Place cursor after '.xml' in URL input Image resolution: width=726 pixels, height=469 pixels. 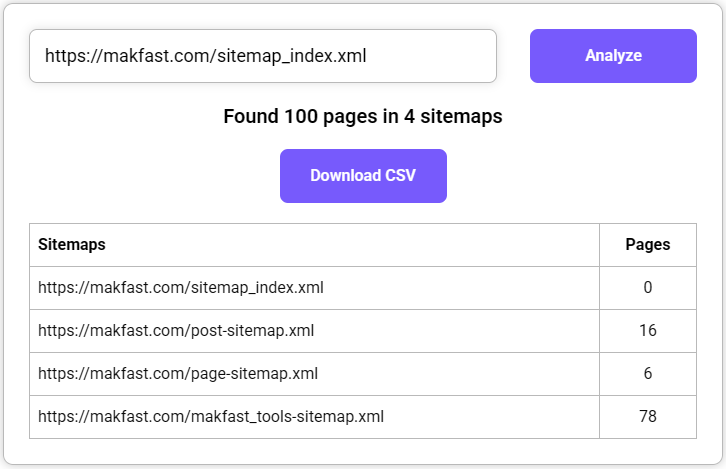click(367, 56)
